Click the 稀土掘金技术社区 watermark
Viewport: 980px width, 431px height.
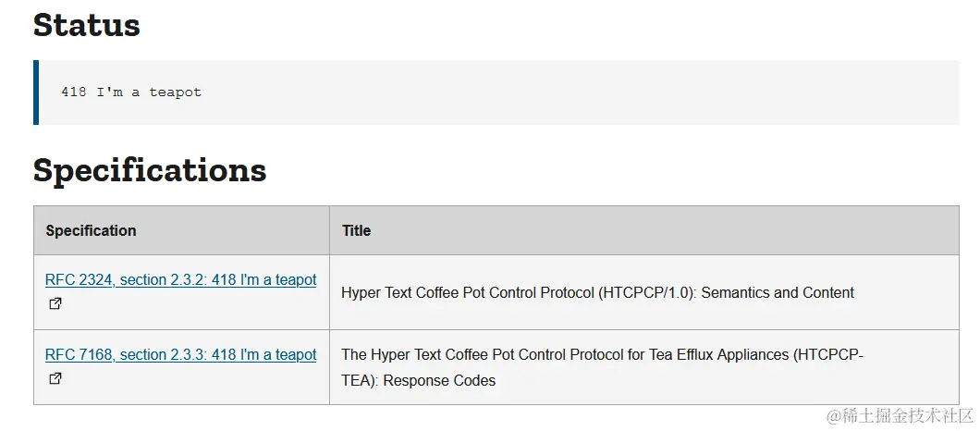click(900, 416)
